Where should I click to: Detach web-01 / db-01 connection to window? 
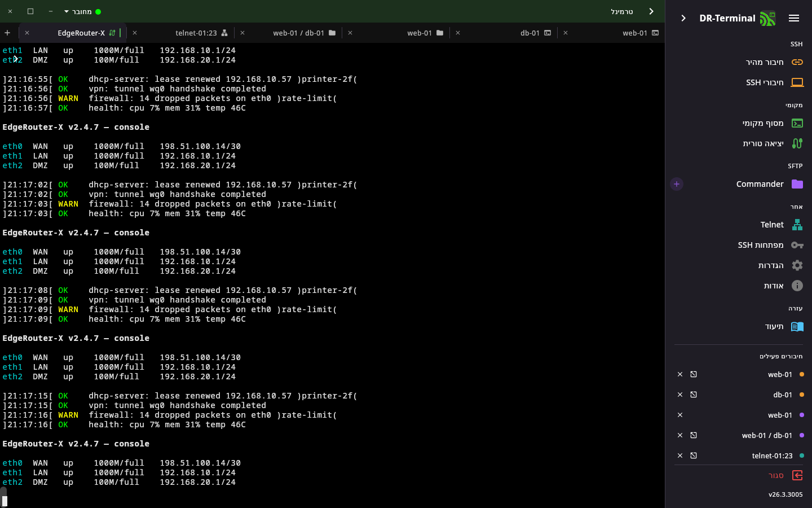(x=694, y=435)
